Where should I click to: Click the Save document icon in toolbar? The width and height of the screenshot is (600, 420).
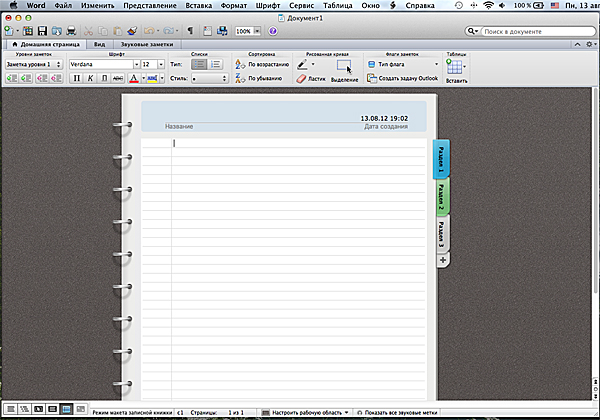coord(41,31)
